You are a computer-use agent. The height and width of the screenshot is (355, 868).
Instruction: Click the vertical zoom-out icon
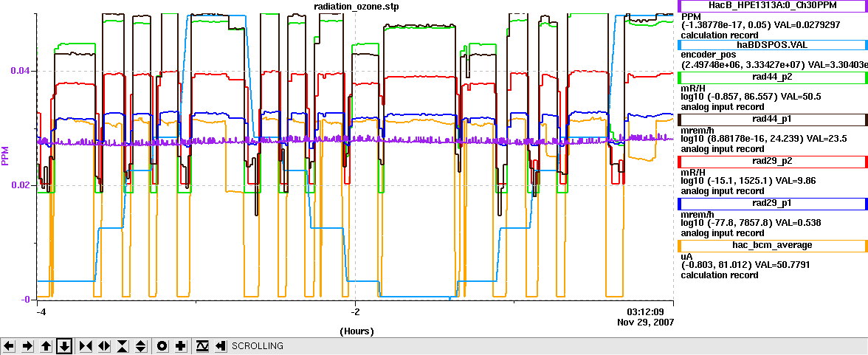coord(140,346)
